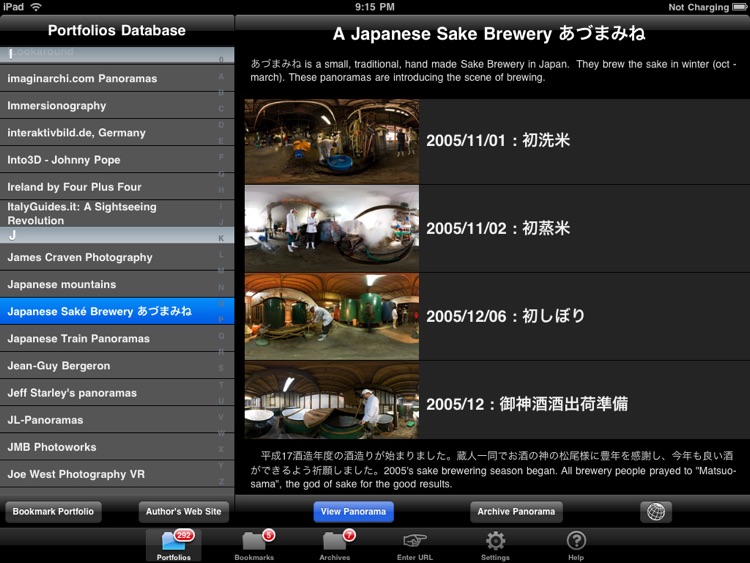Select interaktivbild.de, Germany portfolio
This screenshot has height=563, width=750.
click(117, 132)
